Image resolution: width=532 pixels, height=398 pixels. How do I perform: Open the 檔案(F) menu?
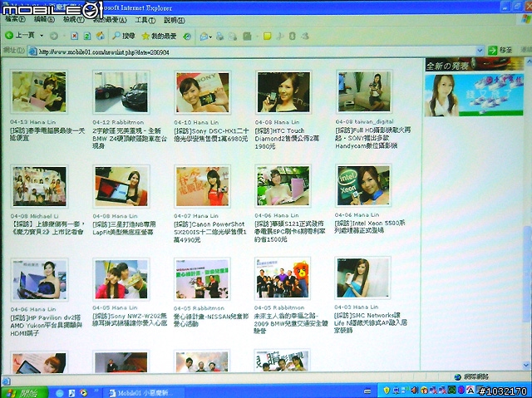tap(15, 20)
